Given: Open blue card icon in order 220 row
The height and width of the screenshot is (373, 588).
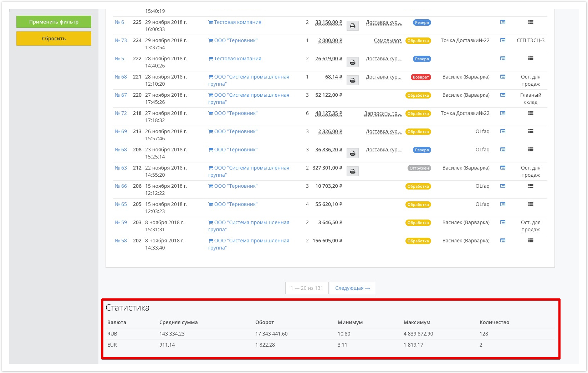Looking at the screenshot, I should tap(503, 95).
